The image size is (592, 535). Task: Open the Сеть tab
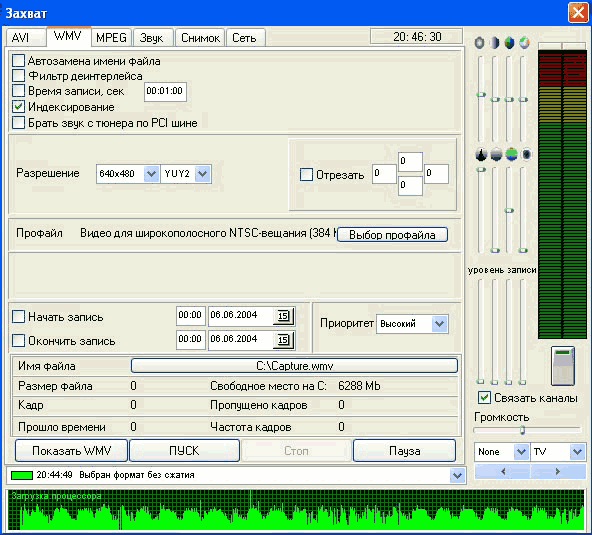tap(245, 37)
